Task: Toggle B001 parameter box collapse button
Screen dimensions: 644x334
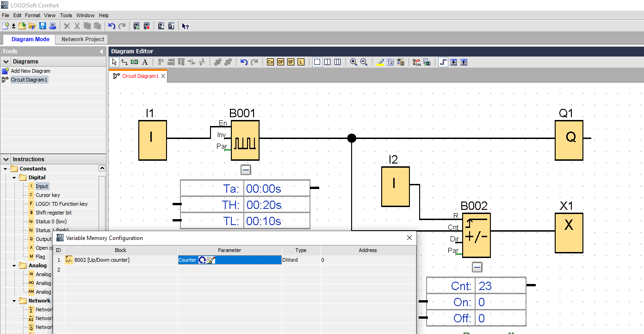Action: [246, 170]
